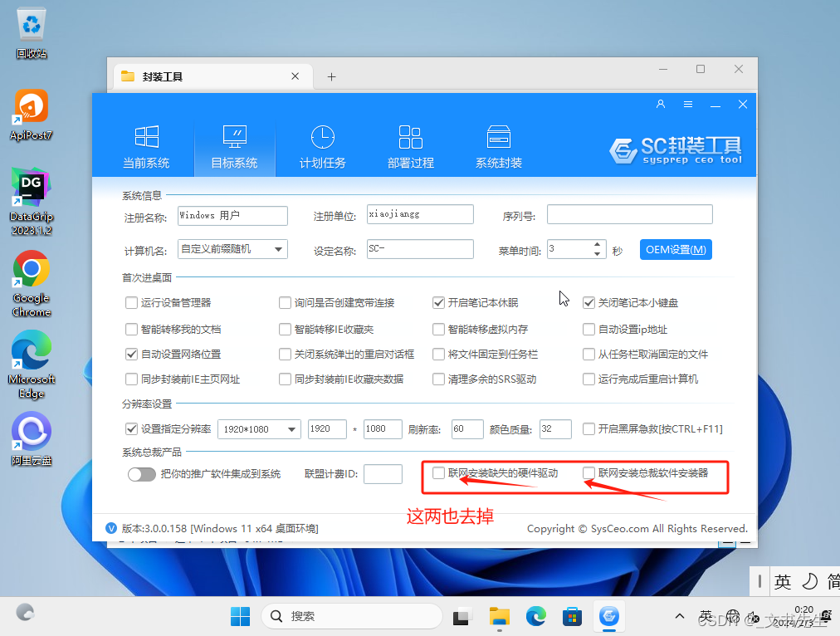Click the resolution height field 1080
Image resolution: width=840 pixels, height=636 pixels.
pos(383,429)
